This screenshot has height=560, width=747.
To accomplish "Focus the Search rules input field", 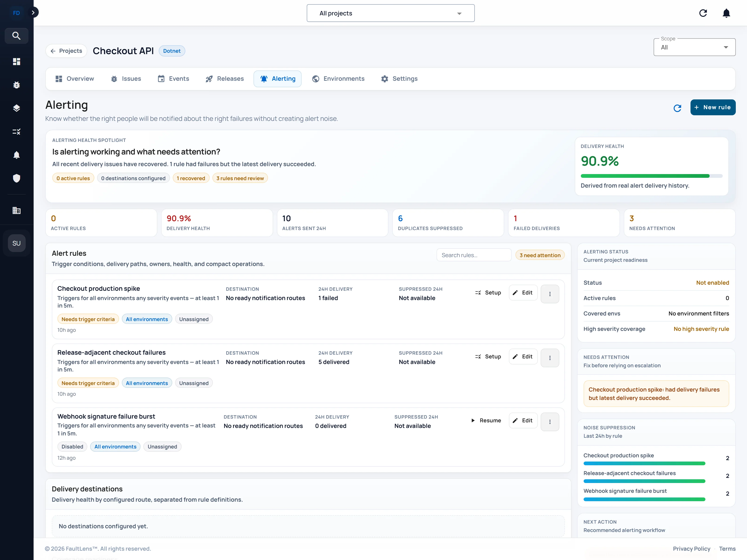I will [474, 255].
